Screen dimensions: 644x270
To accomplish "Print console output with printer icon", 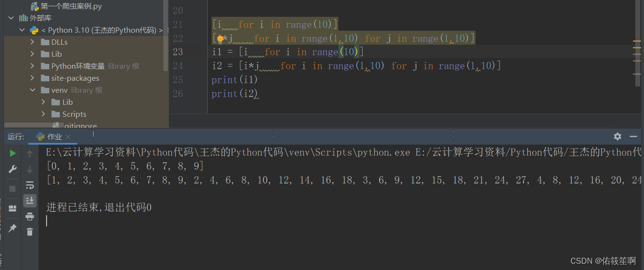I will click(x=30, y=216).
